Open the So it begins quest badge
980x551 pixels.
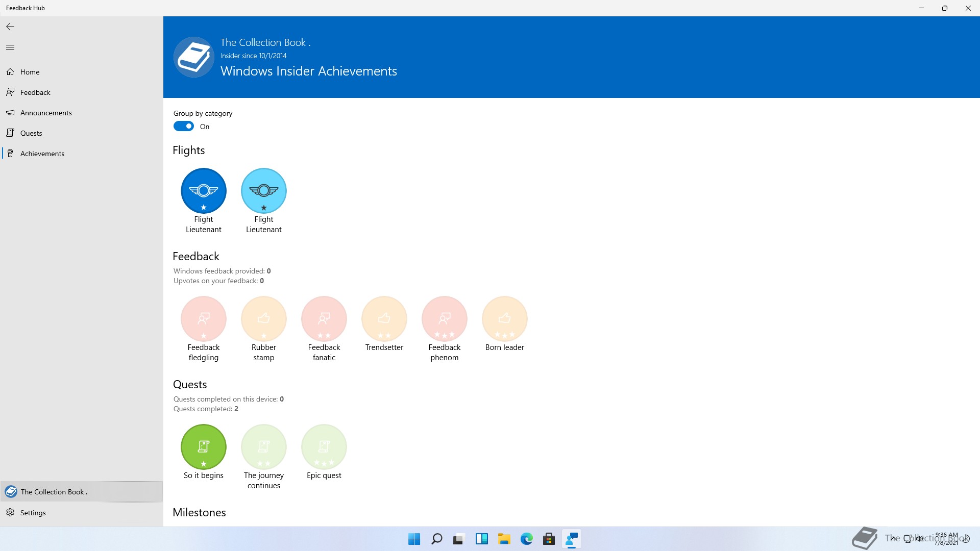tap(204, 447)
